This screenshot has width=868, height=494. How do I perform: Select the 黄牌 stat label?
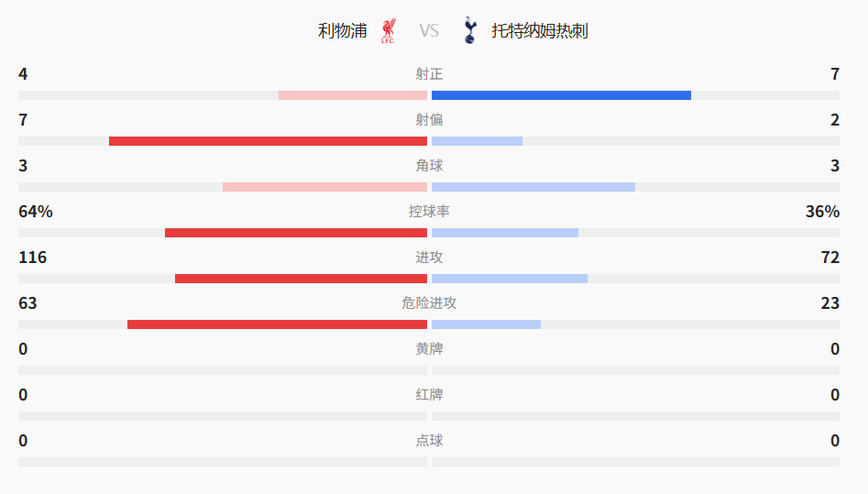tap(429, 349)
